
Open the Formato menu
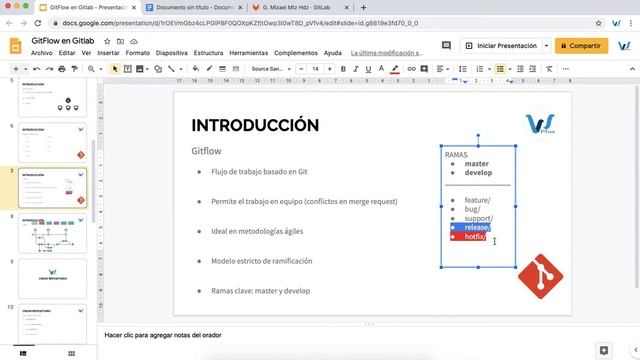coord(138,53)
